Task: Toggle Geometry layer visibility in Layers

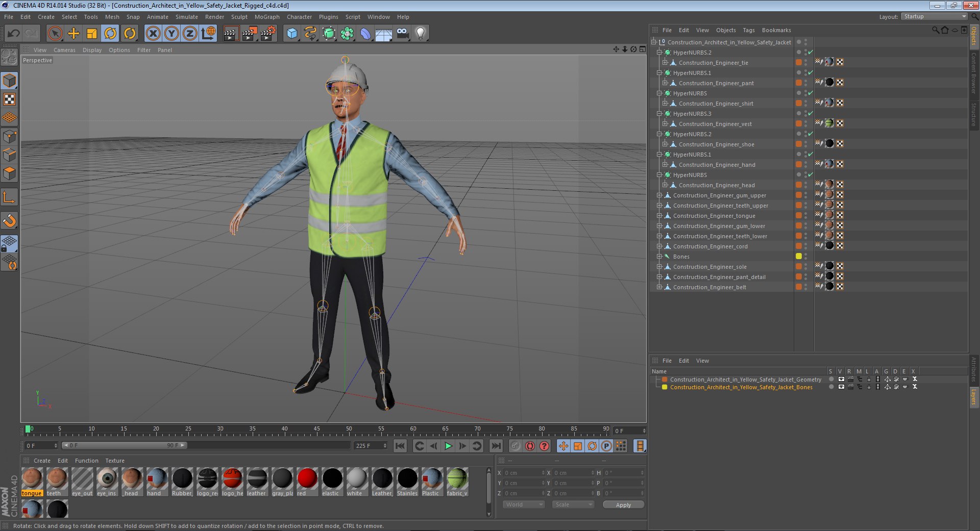Action: (x=841, y=379)
